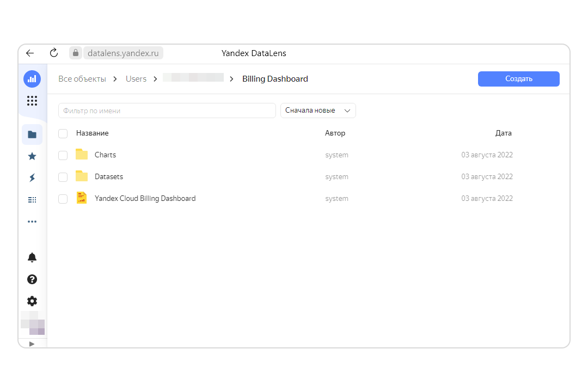Click the blurred user folder breadcrumb
588x392 pixels.
coord(193,78)
